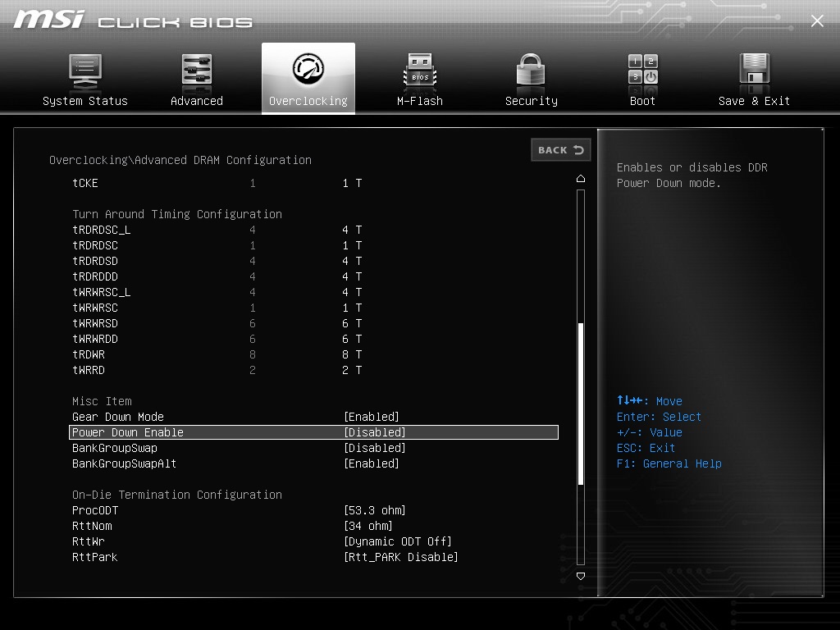
Task: Click the tCKE row label
Action: point(85,183)
